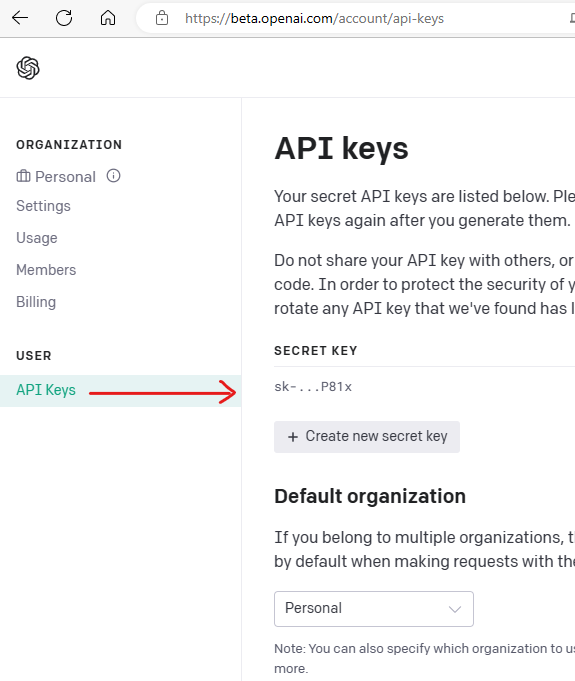575x681 pixels.
Task: View site info via the padlock icon
Action: [162, 18]
